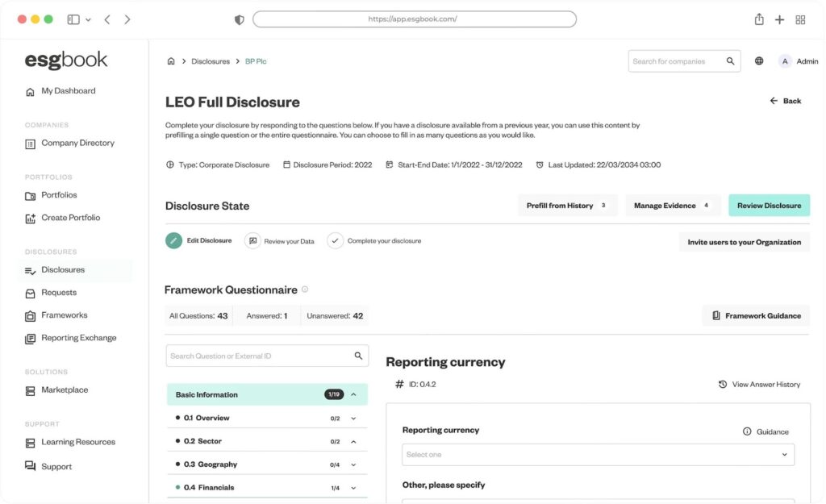
Task: Open Learning Resources in the sidebar
Action: point(70,443)
